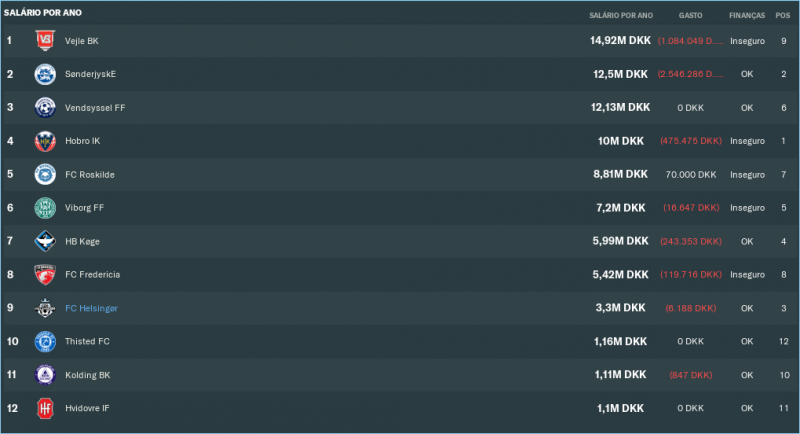Click the Hvidovre IF red logo
800x434 pixels.
[45, 408]
